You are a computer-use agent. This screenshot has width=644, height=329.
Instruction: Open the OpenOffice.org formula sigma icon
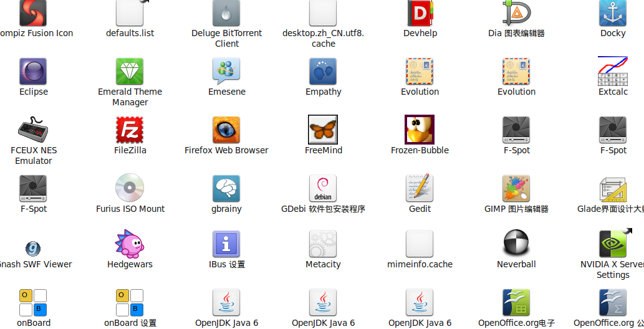(x=613, y=303)
